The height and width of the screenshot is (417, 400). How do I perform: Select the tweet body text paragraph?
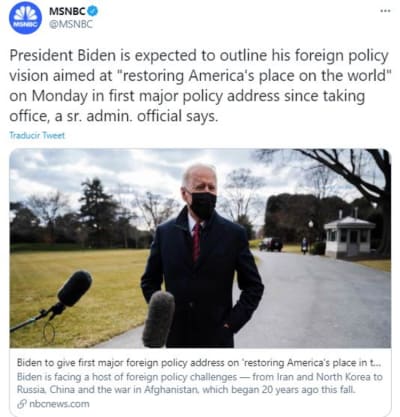coord(199,86)
